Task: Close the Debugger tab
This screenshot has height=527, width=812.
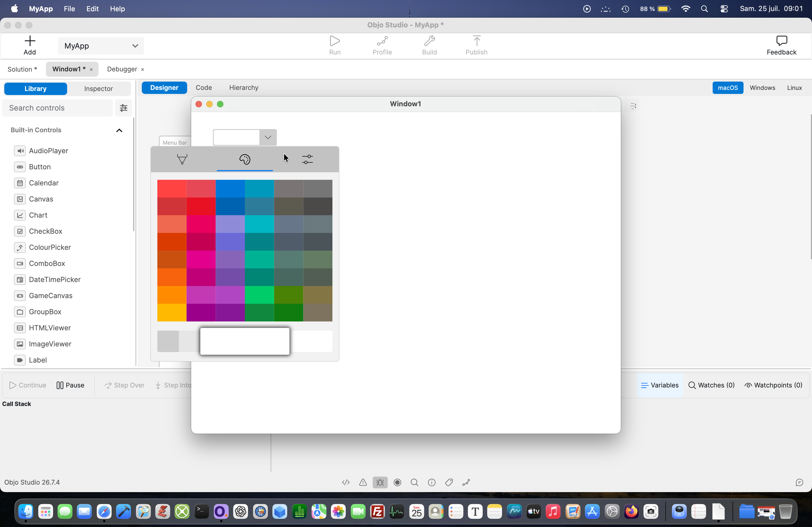Action: [x=142, y=69]
